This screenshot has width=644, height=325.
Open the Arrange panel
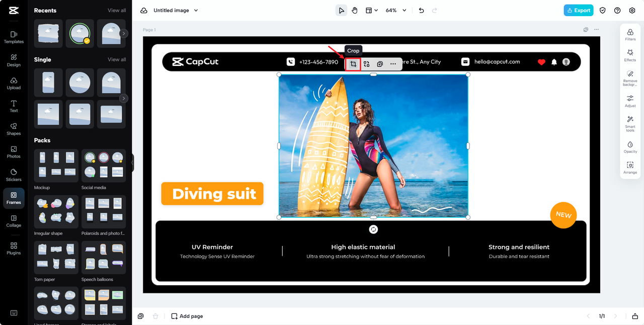[630, 168]
